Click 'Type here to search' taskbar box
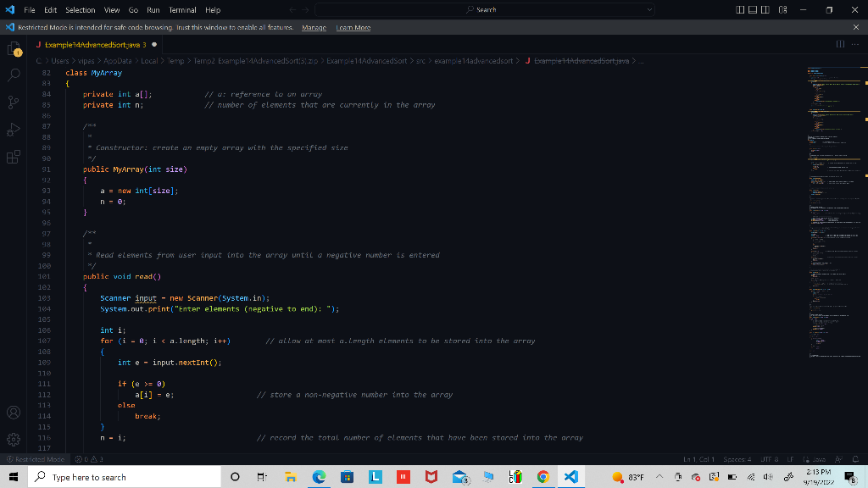The height and width of the screenshot is (488, 868). click(x=125, y=476)
